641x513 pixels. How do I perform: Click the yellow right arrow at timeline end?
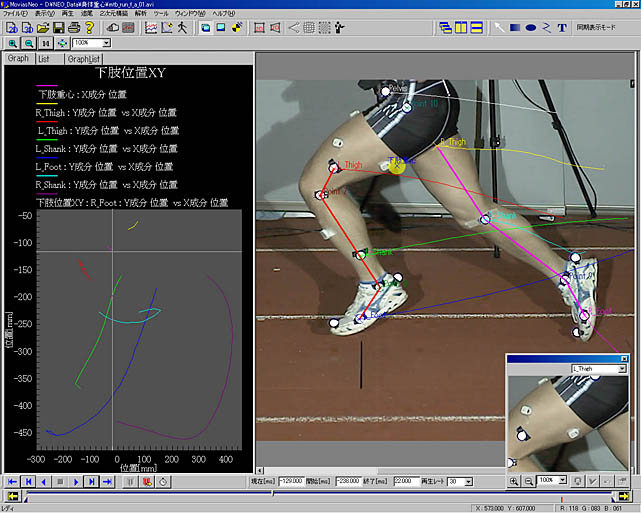coord(624,496)
